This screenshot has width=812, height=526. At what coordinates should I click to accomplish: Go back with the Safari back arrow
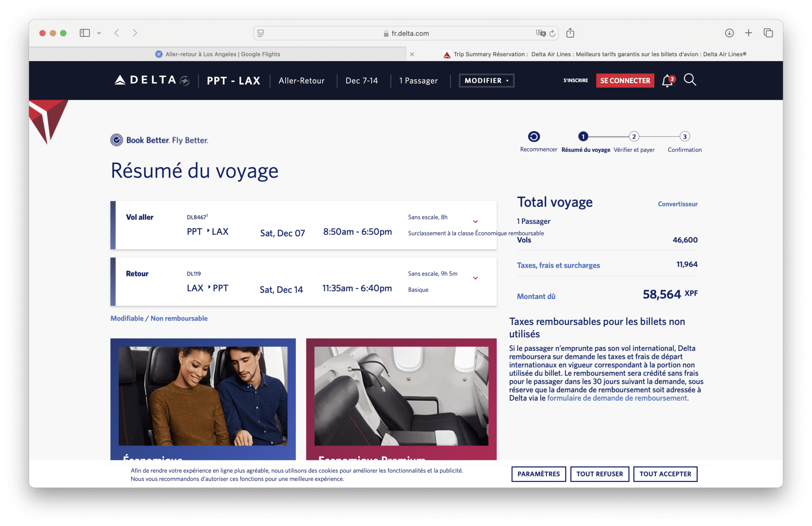[117, 33]
